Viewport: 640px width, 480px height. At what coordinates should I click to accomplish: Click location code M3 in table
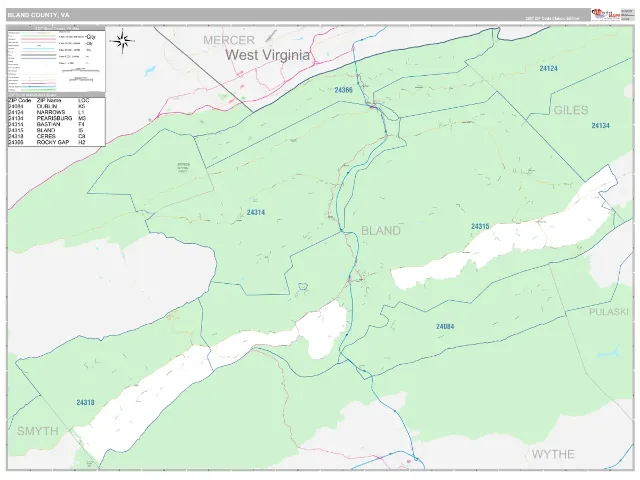tap(82, 118)
